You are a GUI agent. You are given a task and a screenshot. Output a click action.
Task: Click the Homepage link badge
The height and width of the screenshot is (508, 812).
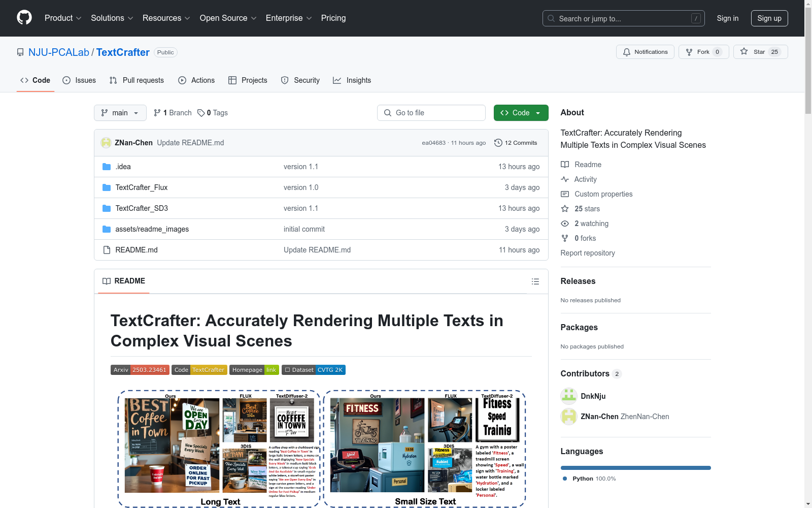click(x=254, y=370)
